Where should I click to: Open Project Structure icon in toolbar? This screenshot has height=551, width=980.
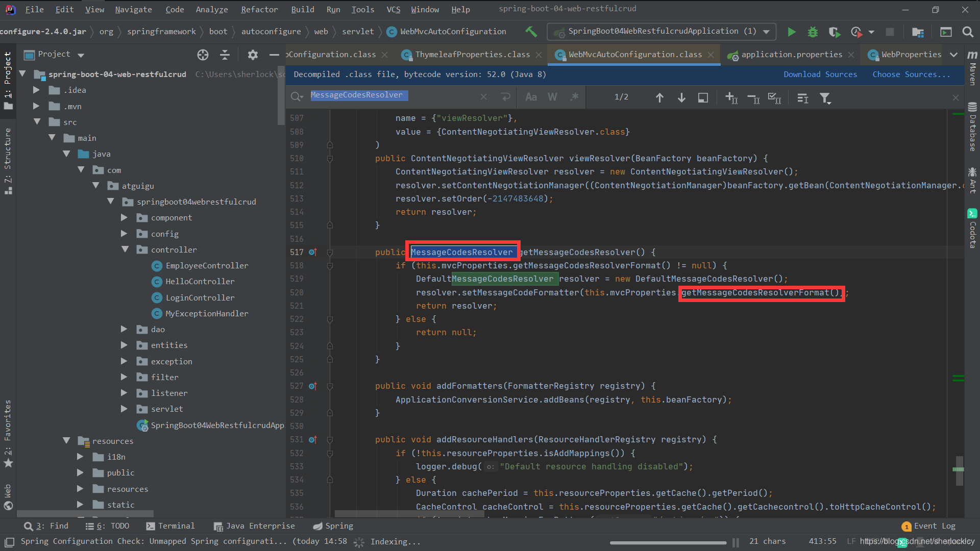tap(918, 32)
